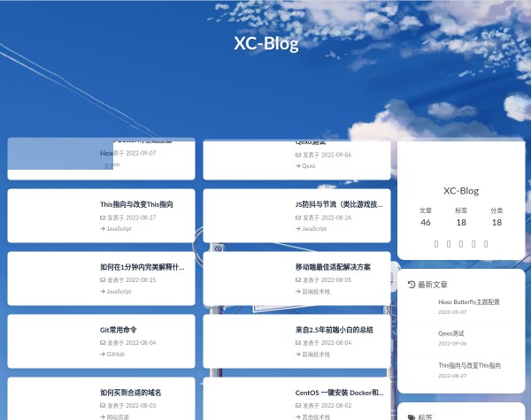Click the rightmost social icon in profile card

click(486, 243)
